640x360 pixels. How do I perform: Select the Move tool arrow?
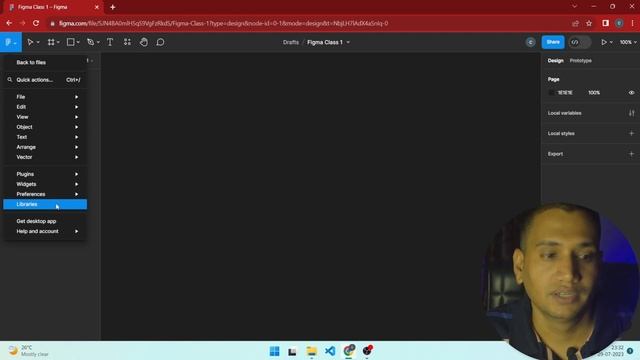[x=30, y=42]
